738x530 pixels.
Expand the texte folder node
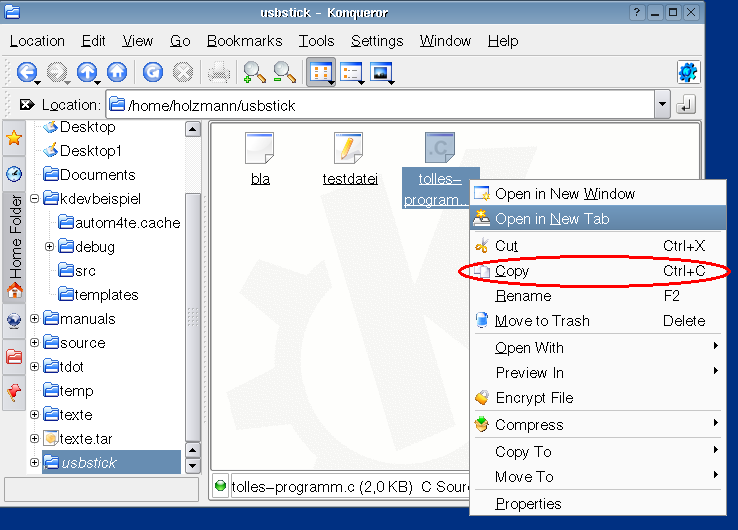pyautogui.click(x=34, y=415)
